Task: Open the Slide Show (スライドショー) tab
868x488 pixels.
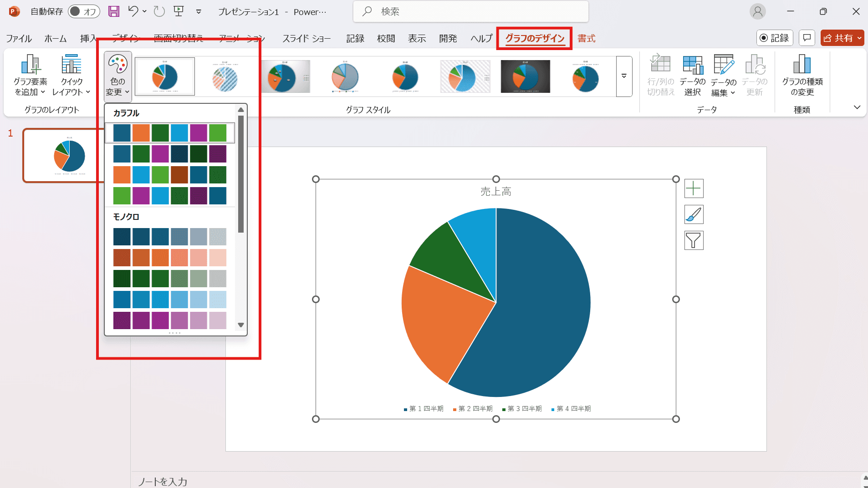Action: tap(306, 39)
